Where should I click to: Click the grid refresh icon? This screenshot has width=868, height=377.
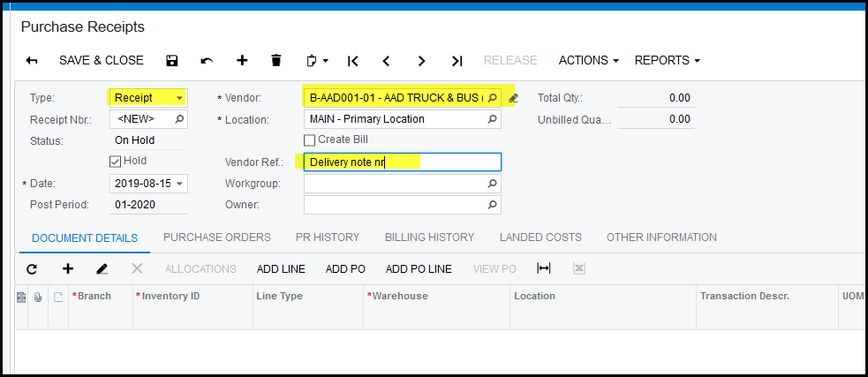tap(33, 268)
